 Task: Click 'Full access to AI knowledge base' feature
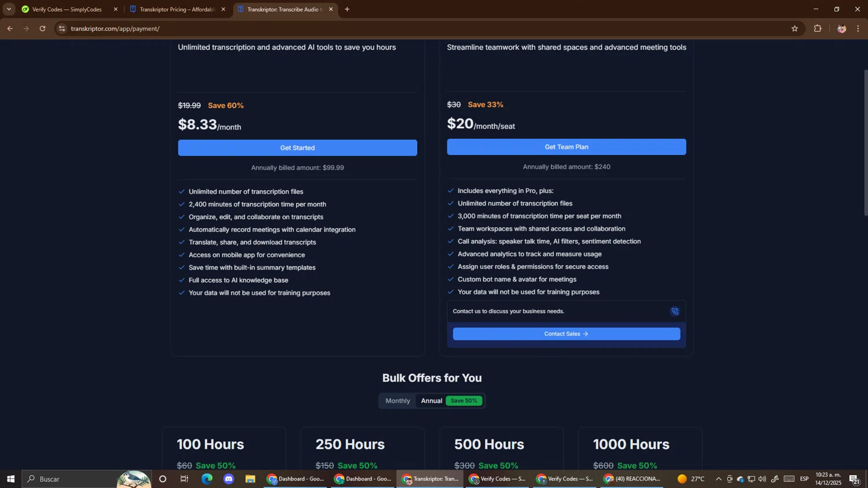point(238,280)
